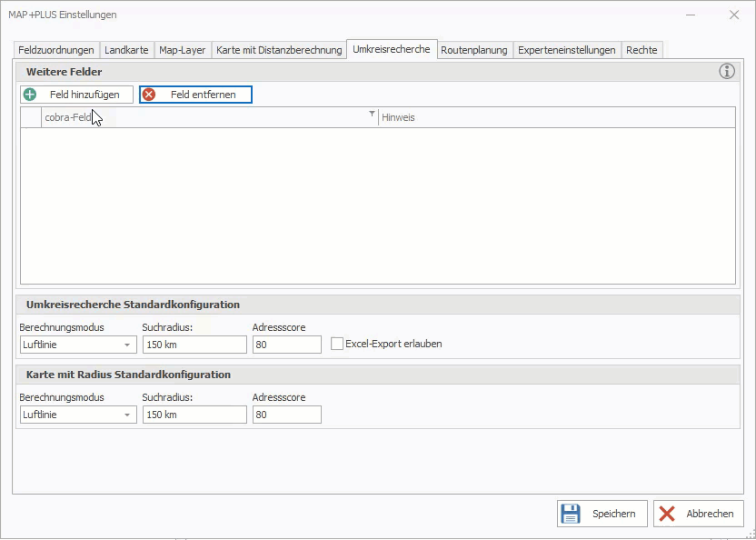Image resolution: width=756 pixels, height=540 pixels.
Task: Open Berechnungsmodus dropdown under Umkreisrecherche Standardkonfiguration
Action: point(127,345)
